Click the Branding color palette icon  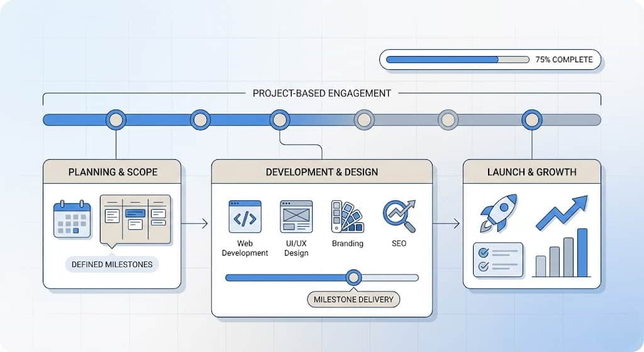tap(347, 217)
